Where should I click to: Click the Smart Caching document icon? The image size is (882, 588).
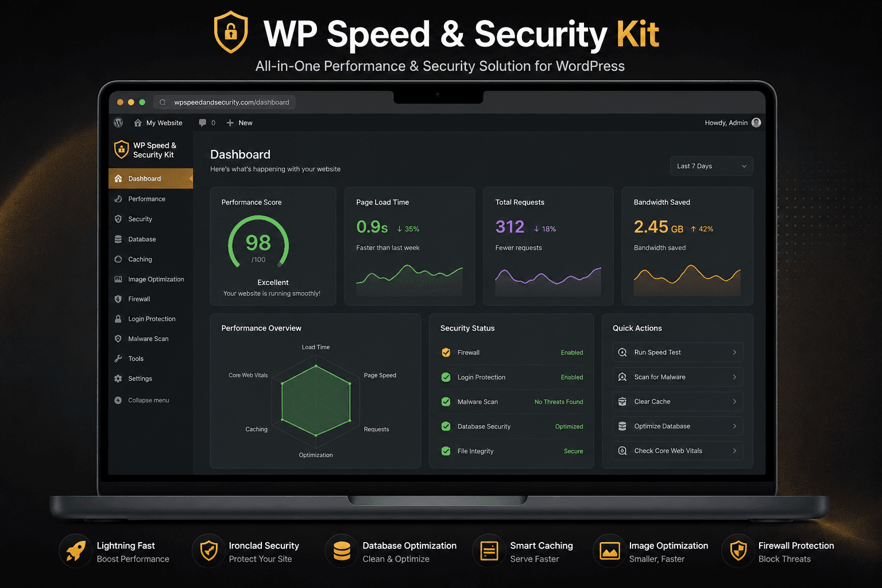[x=489, y=551]
